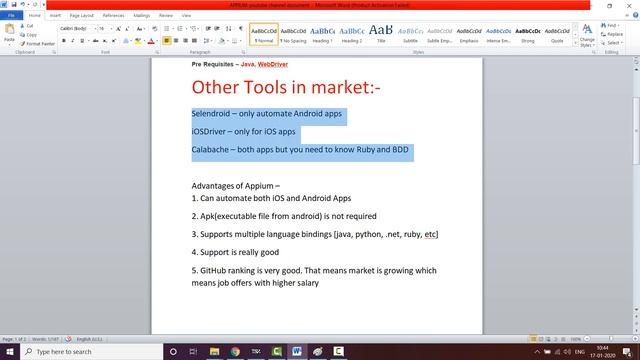
Task: Increase the paragraph indent
Action: pos(217,29)
